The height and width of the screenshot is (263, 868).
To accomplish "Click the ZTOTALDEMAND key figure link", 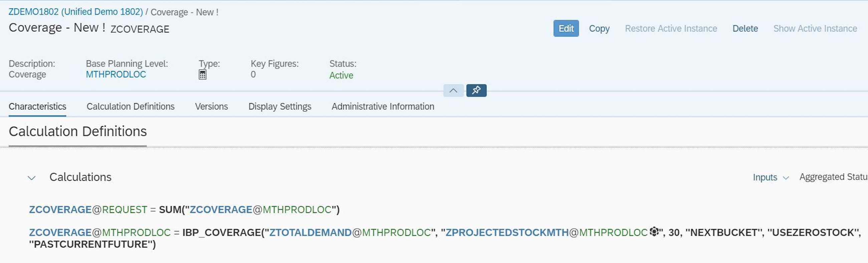I will click(x=310, y=232).
